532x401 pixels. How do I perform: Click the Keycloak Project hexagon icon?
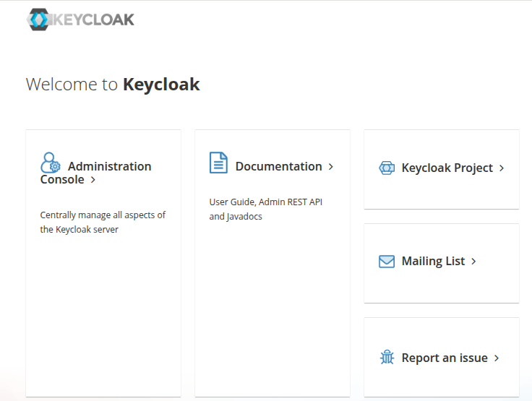tap(387, 168)
